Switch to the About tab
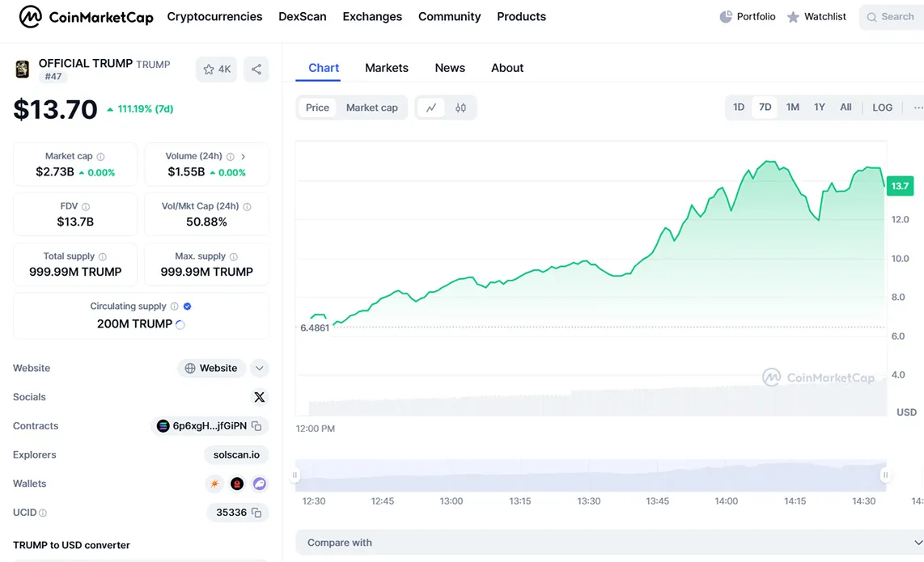924x562 pixels. tap(507, 68)
